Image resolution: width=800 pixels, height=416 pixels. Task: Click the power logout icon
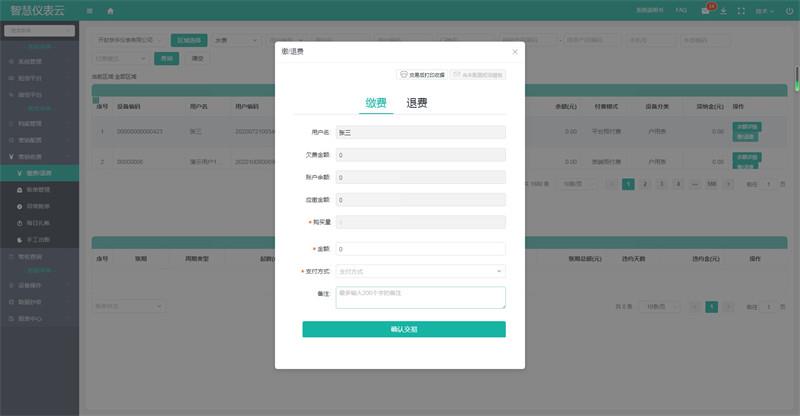tap(790, 10)
